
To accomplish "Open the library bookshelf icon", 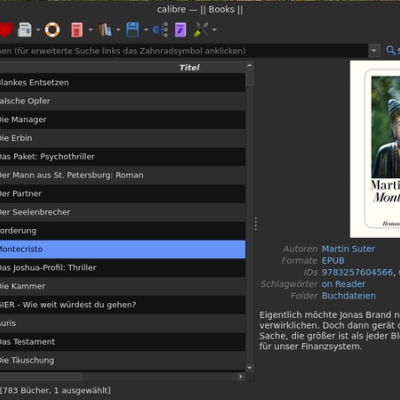I will coord(105,30).
